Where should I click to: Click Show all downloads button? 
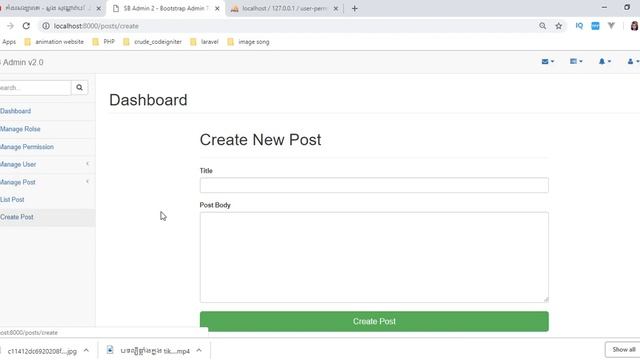pos(623,350)
